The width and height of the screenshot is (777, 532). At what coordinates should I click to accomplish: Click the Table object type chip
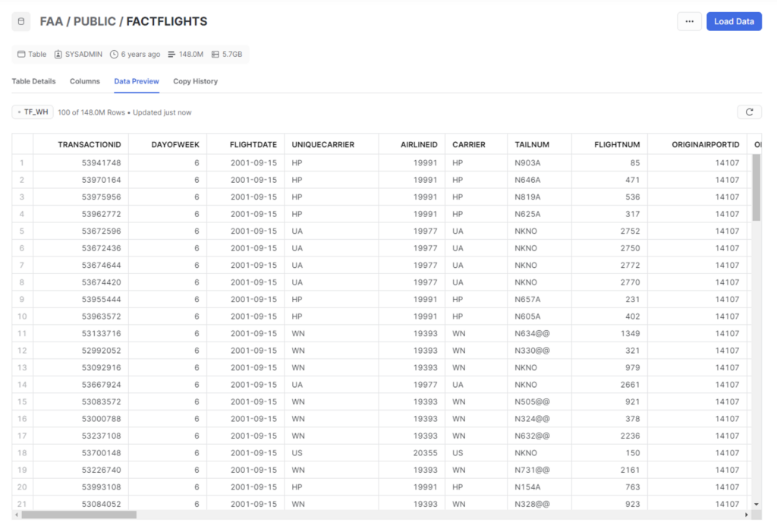pos(30,54)
